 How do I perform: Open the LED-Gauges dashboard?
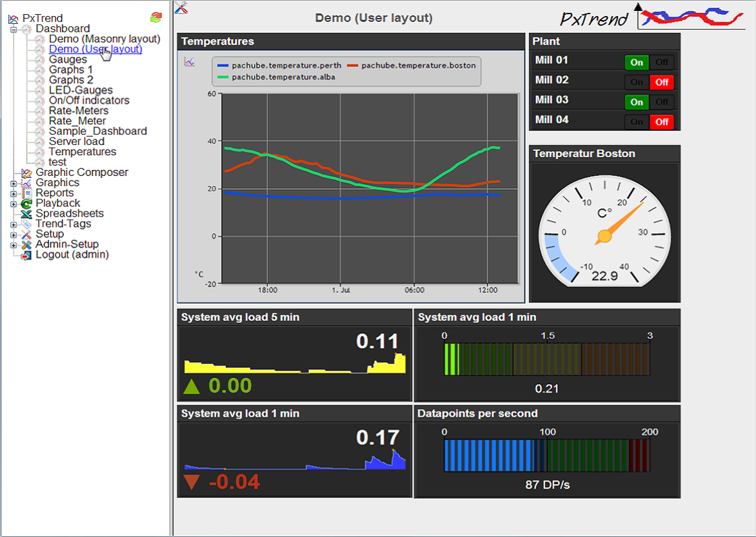pyautogui.click(x=81, y=90)
